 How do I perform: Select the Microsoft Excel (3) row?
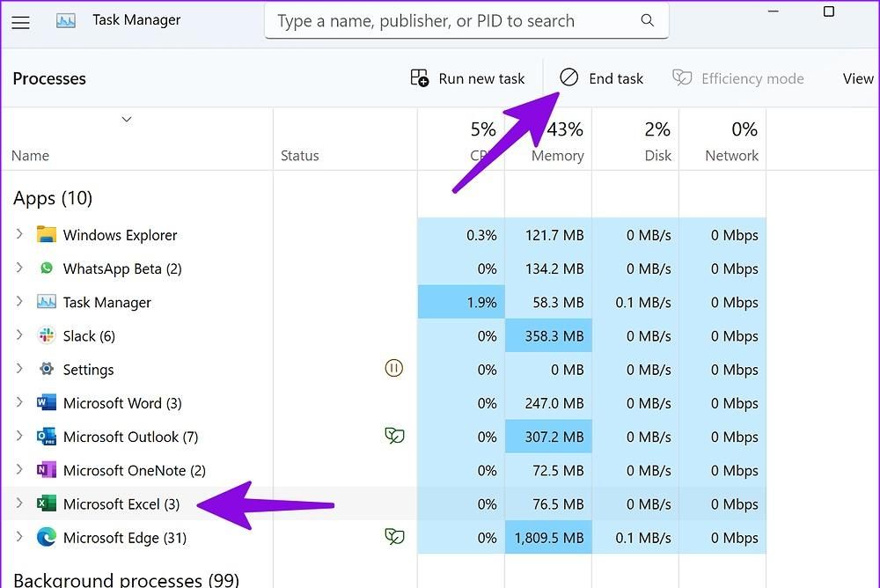pos(384,503)
